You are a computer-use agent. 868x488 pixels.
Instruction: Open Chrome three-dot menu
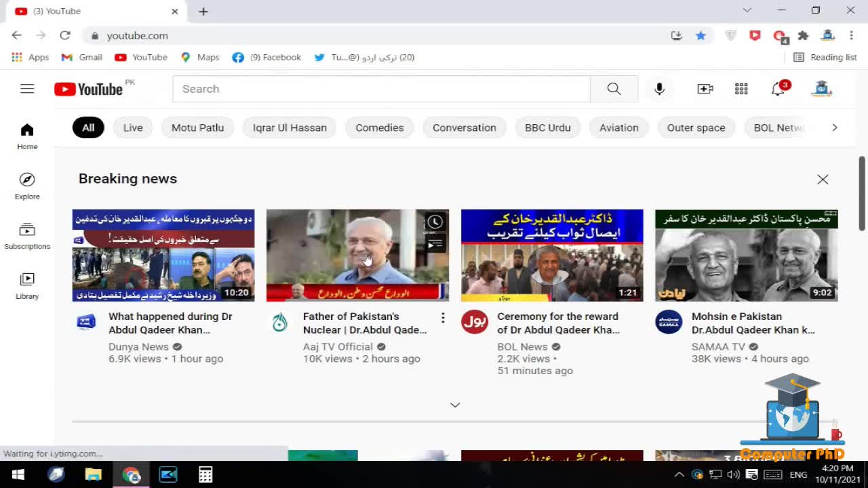pyautogui.click(x=851, y=35)
